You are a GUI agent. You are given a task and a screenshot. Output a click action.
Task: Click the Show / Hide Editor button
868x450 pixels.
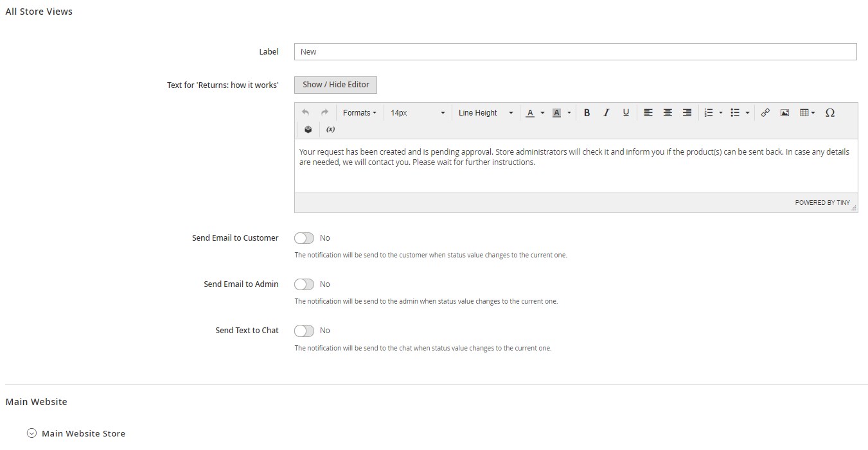tap(335, 85)
